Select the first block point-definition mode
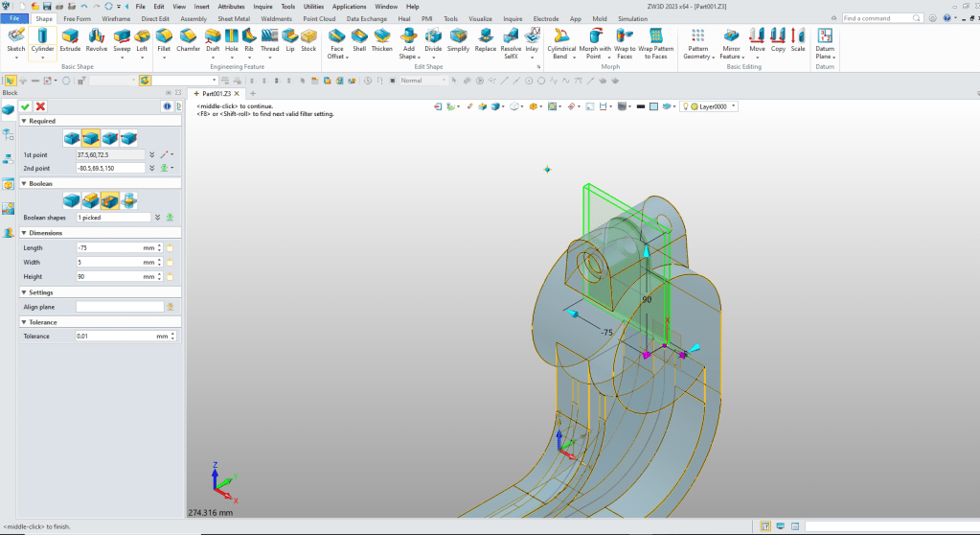Screen dimensions: 980x535 click(71, 138)
